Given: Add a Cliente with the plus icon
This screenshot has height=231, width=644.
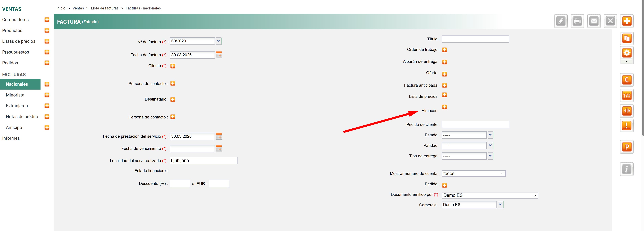Looking at the screenshot, I should click(x=173, y=66).
